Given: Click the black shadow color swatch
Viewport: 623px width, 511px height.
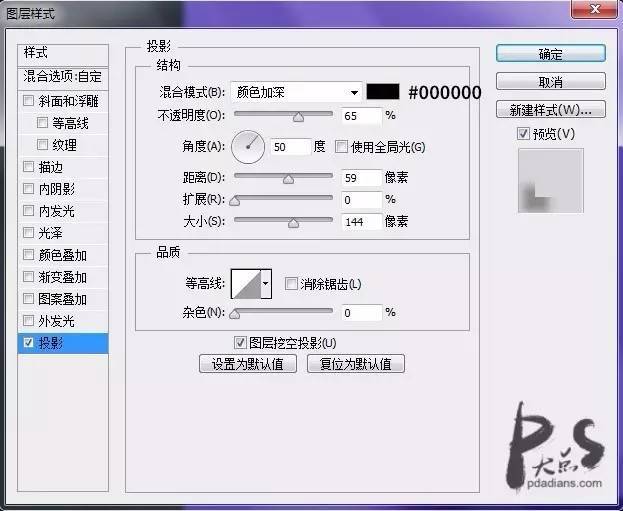Looking at the screenshot, I should pos(383,92).
